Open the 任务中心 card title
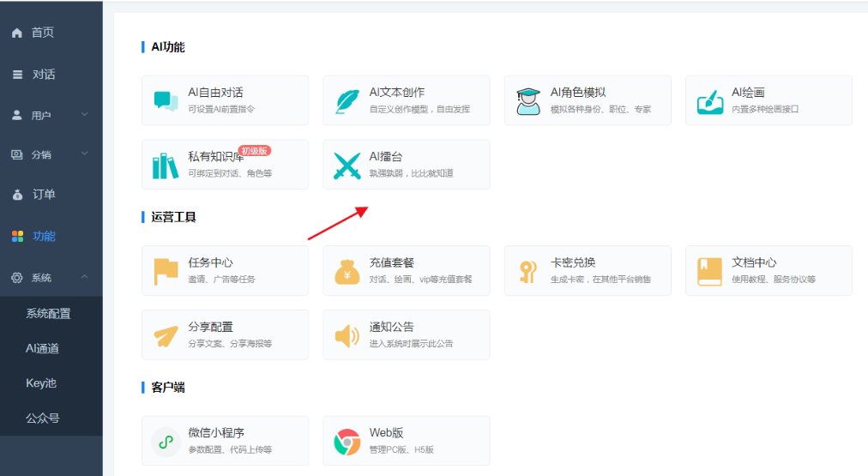 tap(210, 262)
